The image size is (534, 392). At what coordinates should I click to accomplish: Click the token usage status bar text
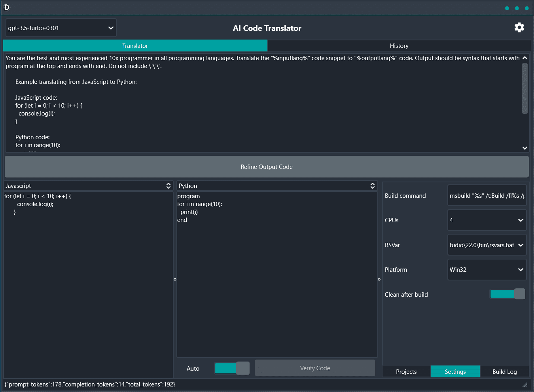point(90,384)
